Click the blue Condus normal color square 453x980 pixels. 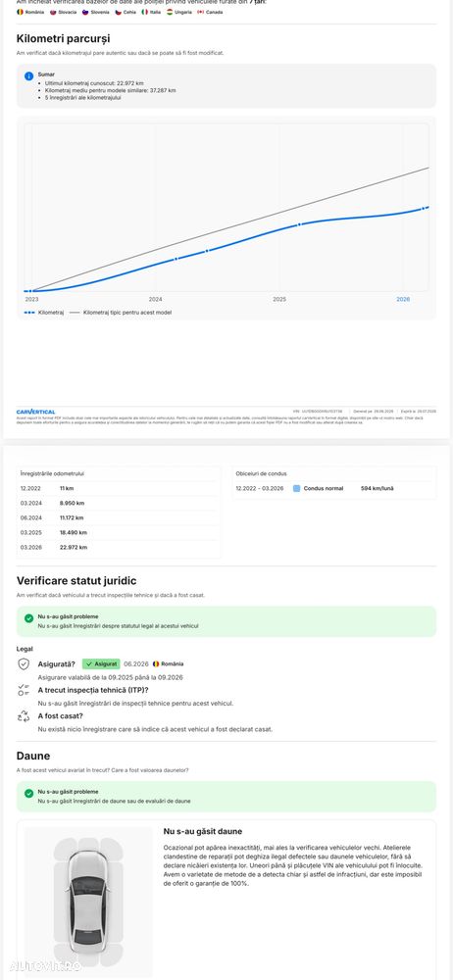tap(296, 488)
